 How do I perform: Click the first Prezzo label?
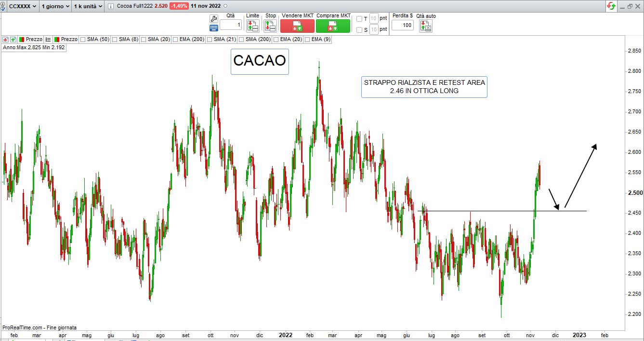click(34, 39)
